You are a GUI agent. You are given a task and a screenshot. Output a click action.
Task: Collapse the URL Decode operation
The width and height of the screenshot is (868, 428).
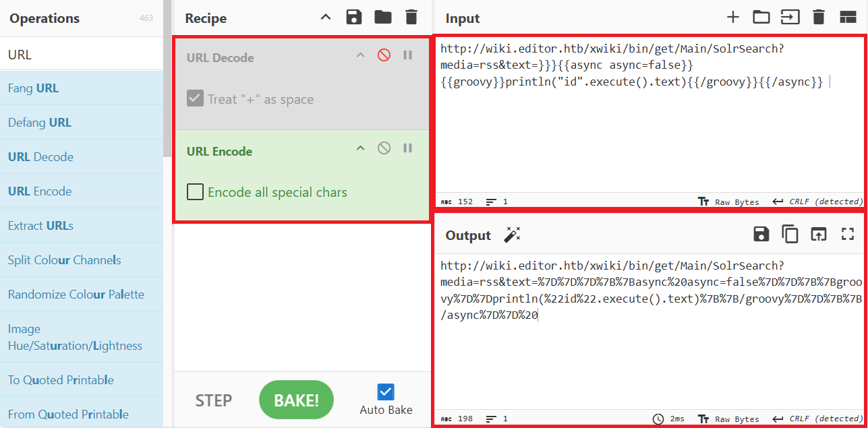[x=360, y=55]
